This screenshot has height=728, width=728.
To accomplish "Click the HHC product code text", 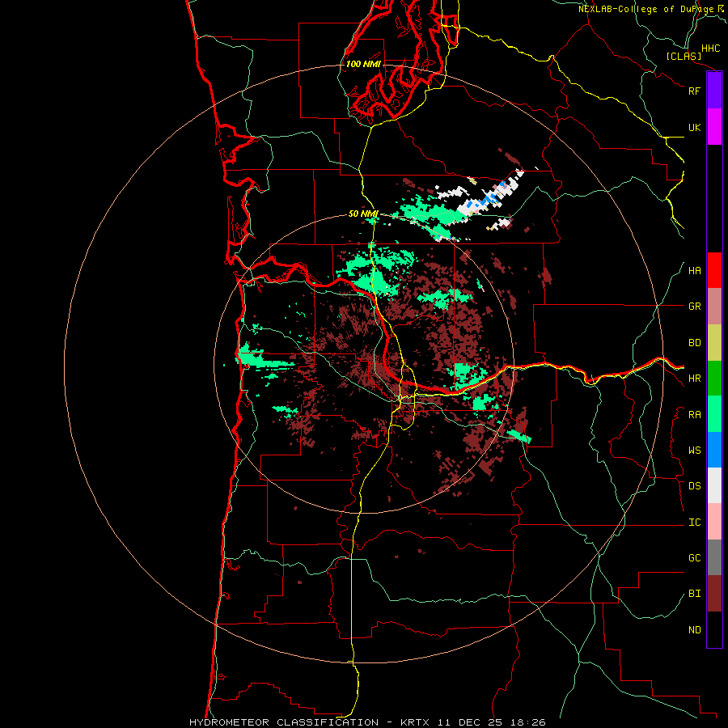I will tap(711, 49).
